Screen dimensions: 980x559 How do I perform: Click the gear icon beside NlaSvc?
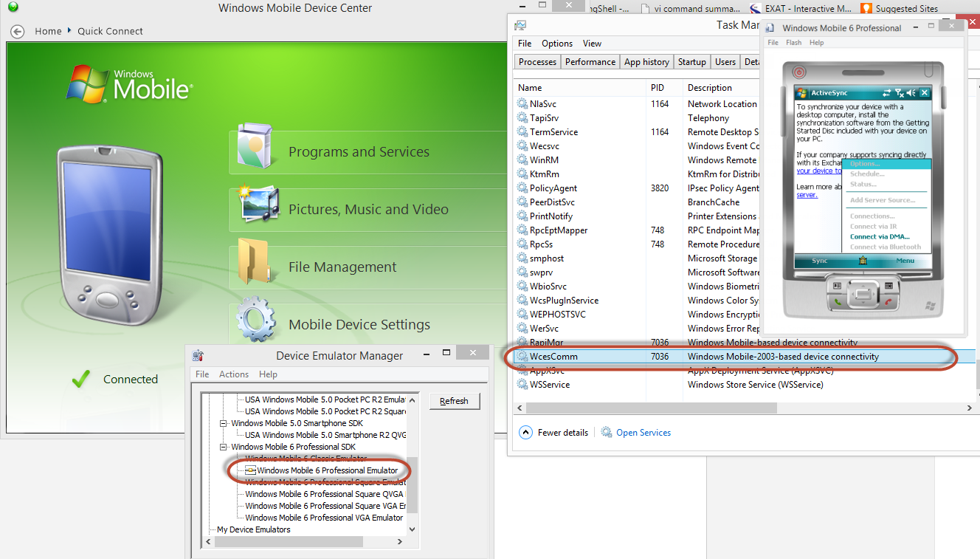pos(522,104)
